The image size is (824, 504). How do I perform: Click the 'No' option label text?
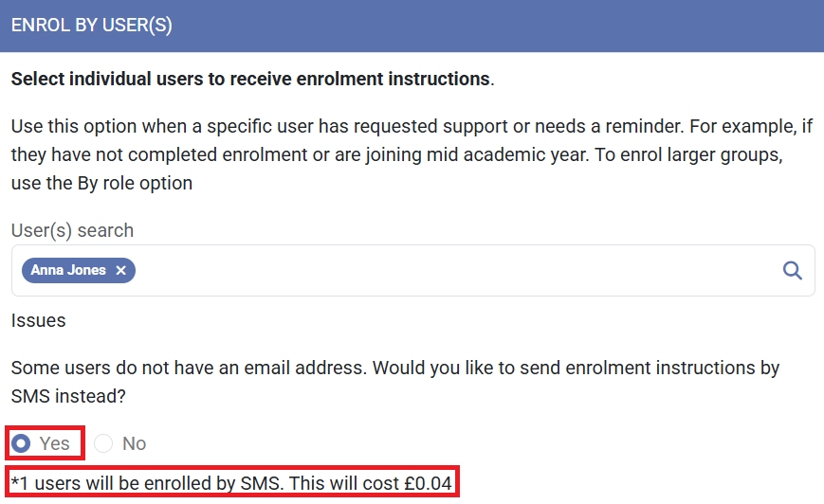[x=135, y=443]
